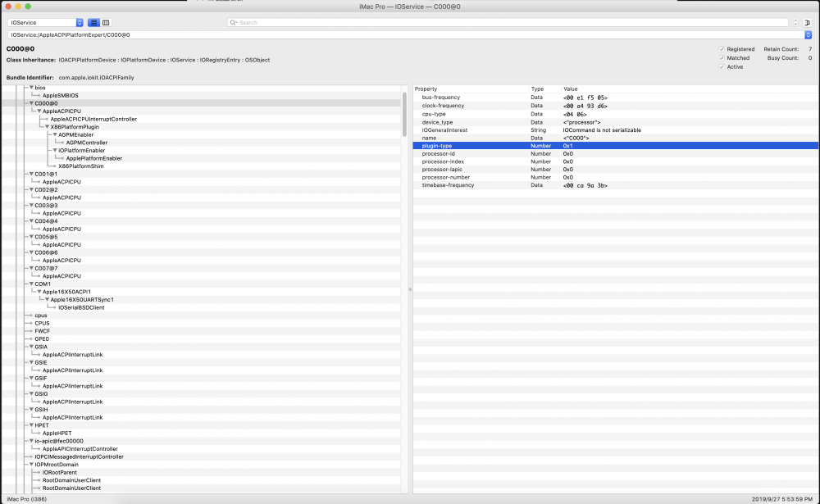Screen dimensions: 820x504
Task: Click the search magnifier icon
Action: tap(233, 22)
